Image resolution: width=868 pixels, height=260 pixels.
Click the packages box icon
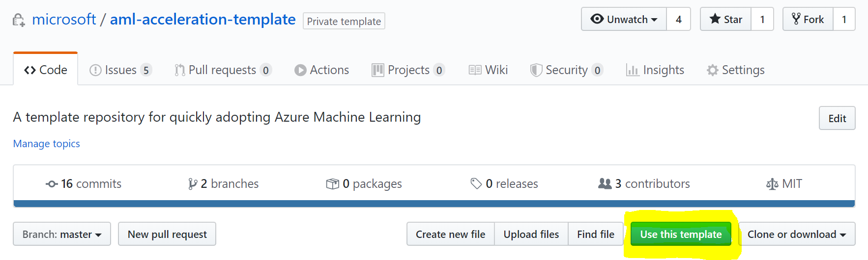pos(332,184)
